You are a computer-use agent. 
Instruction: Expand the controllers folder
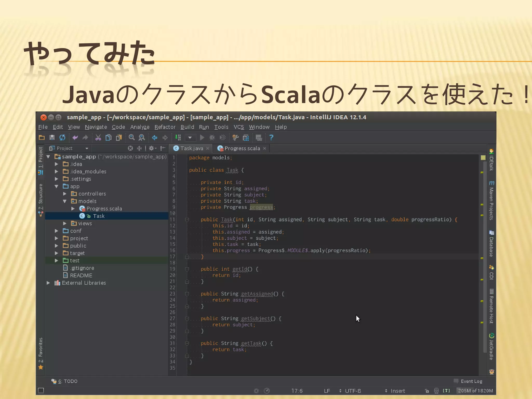[x=65, y=194]
